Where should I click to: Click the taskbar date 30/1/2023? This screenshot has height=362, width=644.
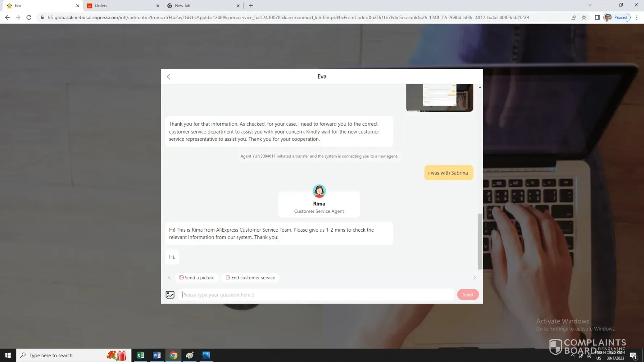click(615, 358)
